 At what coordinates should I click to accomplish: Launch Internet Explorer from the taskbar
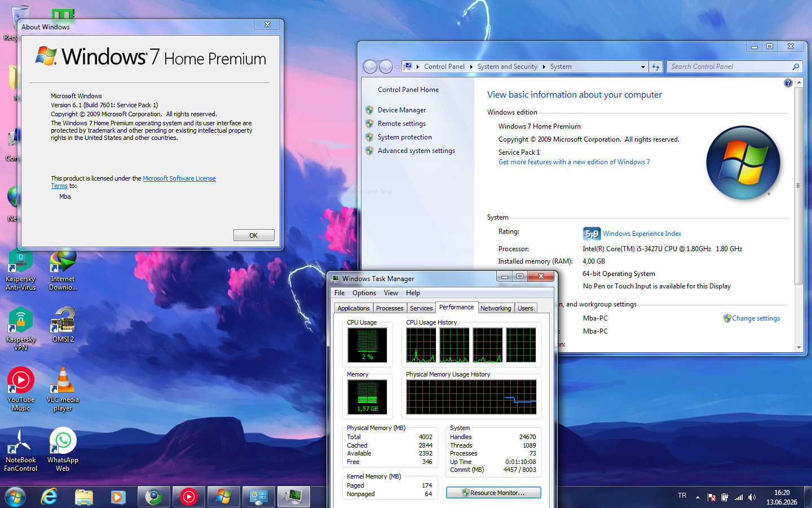click(49, 497)
